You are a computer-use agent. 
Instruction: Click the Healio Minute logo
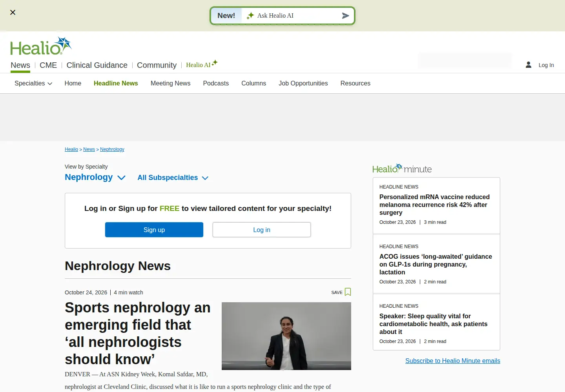[402, 169]
